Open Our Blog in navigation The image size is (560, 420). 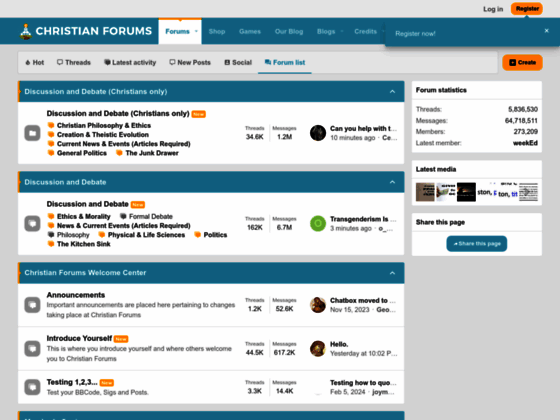pyautogui.click(x=289, y=31)
